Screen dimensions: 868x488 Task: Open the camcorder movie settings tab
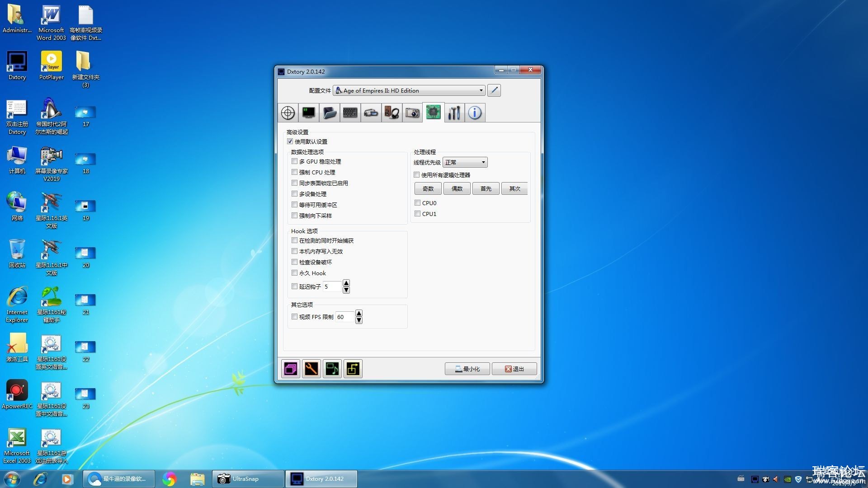[x=371, y=113]
